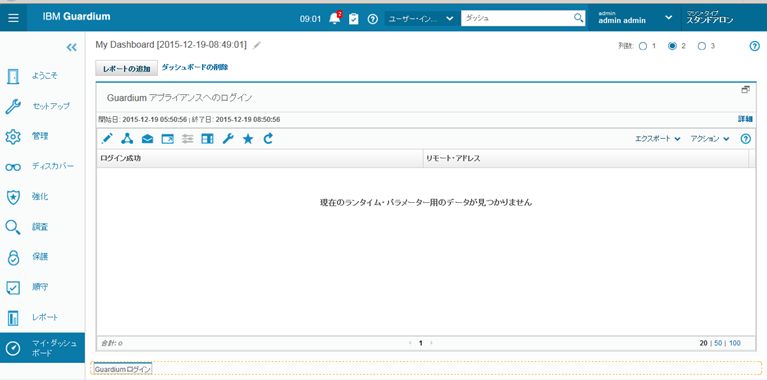The height and width of the screenshot is (380, 767).
Task: Click the wrench configure icon in report toolbar
Action: pyautogui.click(x=227, y=139)
